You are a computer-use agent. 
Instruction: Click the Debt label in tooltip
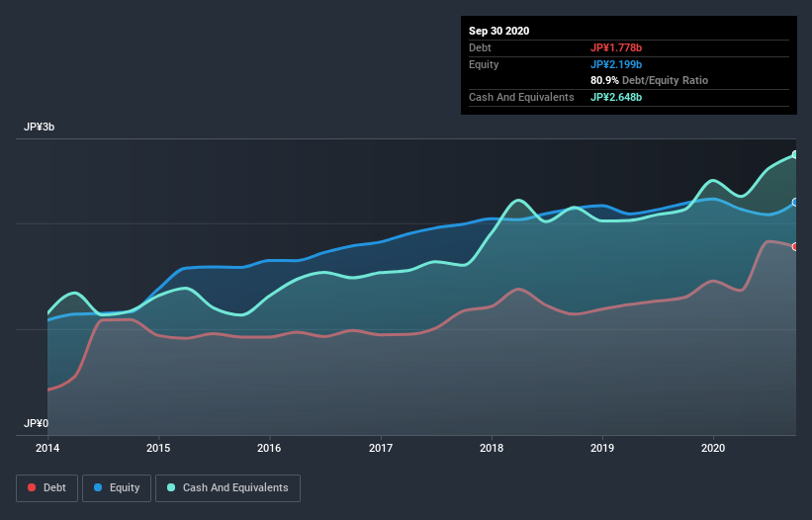(480, 47)
